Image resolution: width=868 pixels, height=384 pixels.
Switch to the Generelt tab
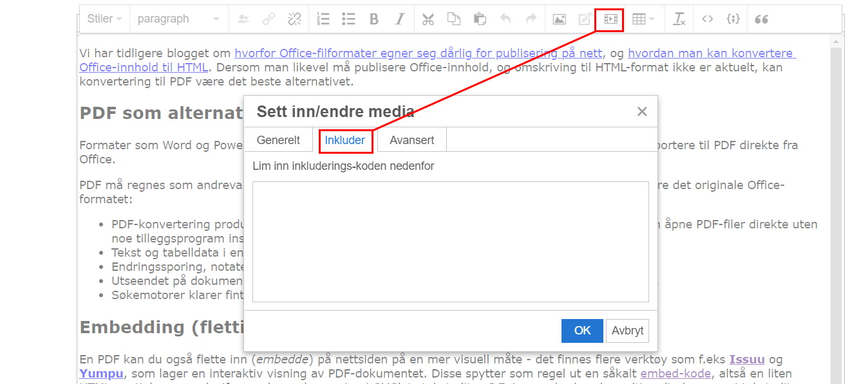click(278, 140)
